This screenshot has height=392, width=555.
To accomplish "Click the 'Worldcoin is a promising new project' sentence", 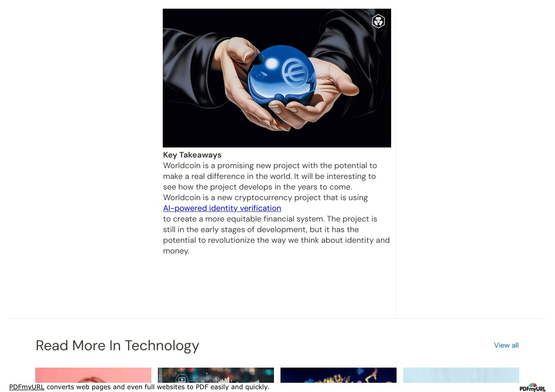I will (x=270, y=176).
